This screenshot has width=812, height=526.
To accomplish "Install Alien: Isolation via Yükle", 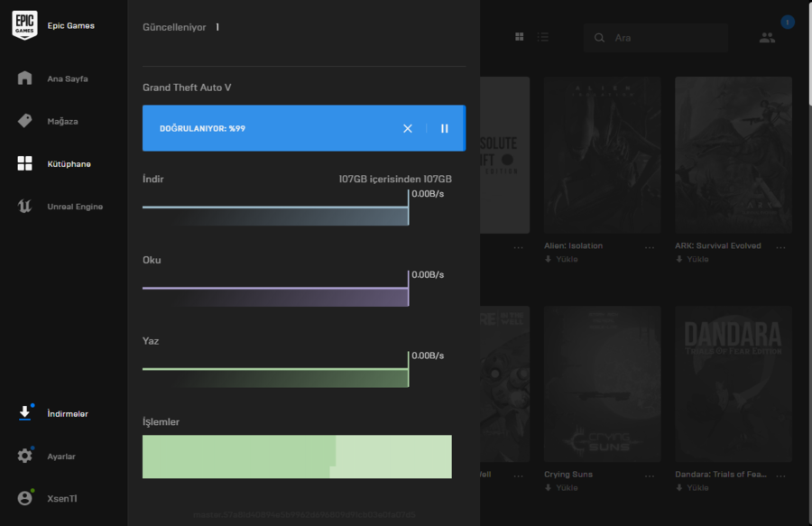I will coord(561,259).
